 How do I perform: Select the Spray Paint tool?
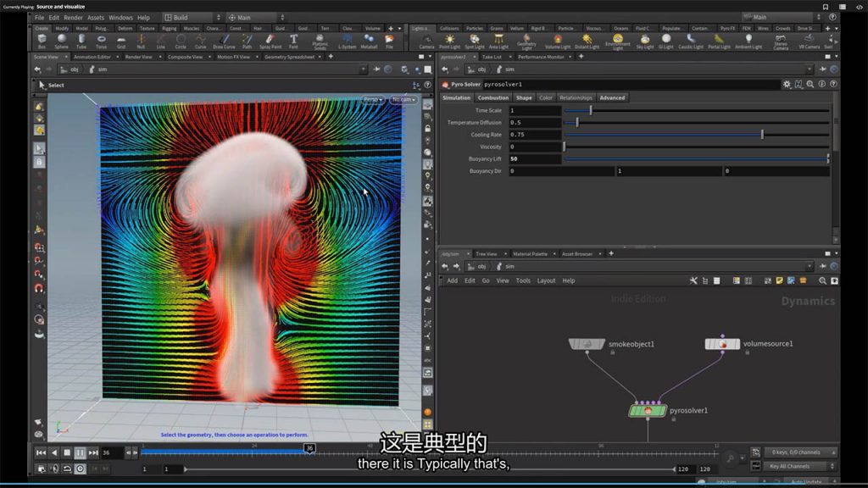(x=270, y=41)
